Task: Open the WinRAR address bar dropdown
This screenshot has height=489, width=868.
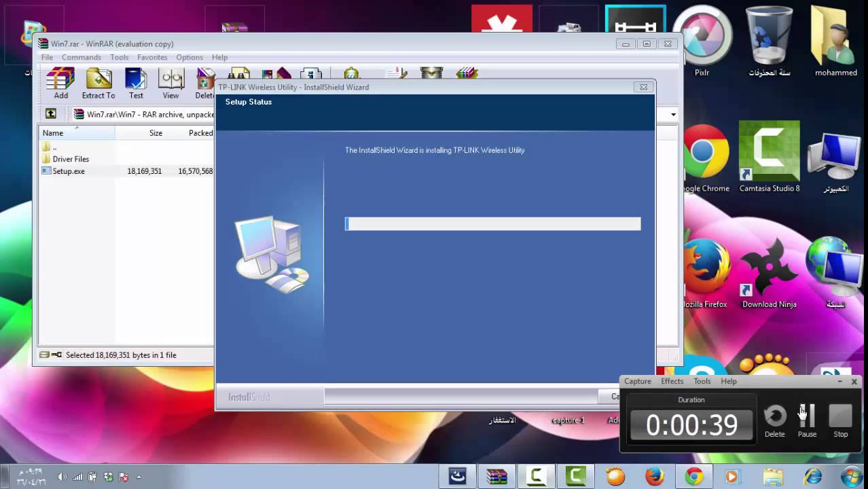Action: tap(673, 114)
